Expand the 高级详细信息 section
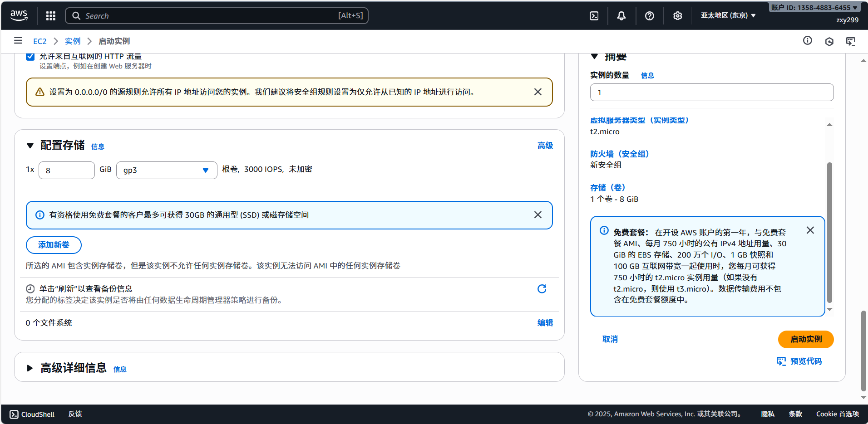This screenshot has height=424, width=868. 30,368
